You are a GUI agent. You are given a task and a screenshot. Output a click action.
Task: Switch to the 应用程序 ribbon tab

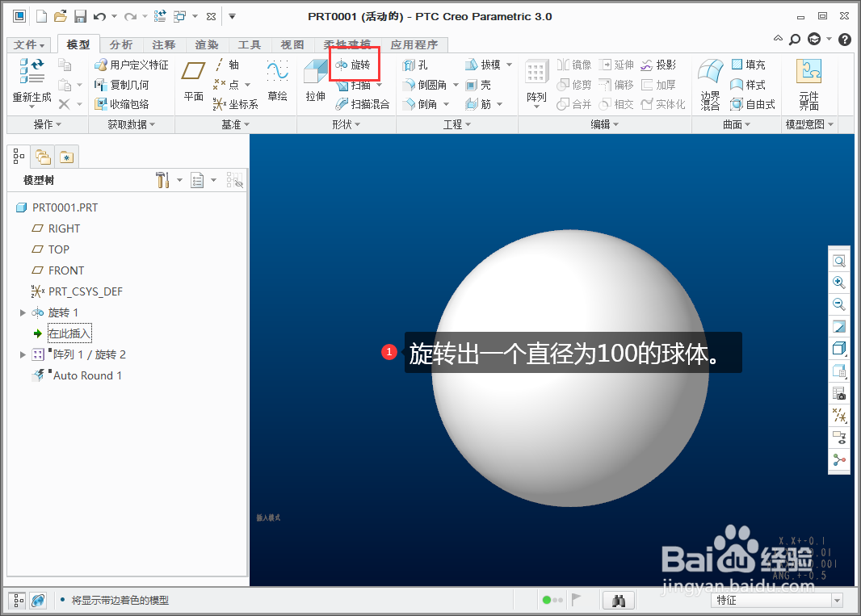click(x=414, y=45)
